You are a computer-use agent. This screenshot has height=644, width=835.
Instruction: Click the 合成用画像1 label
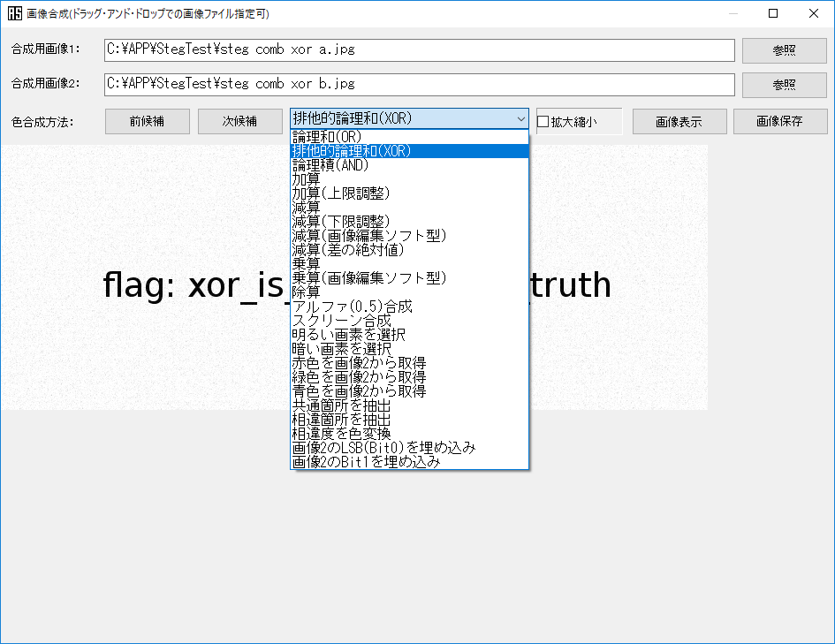pyautogui.click(x=46, y=49)
